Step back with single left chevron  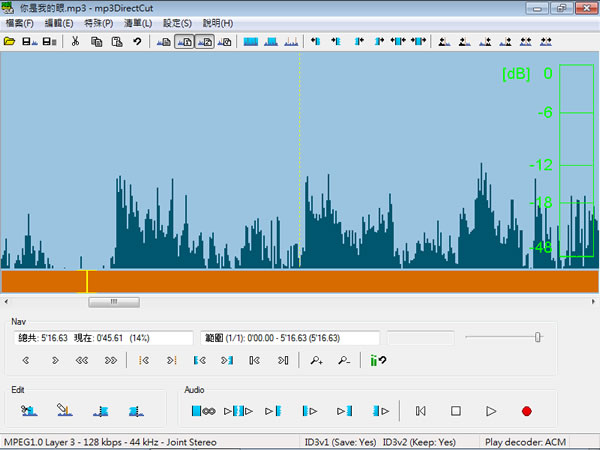click(26, 360)
